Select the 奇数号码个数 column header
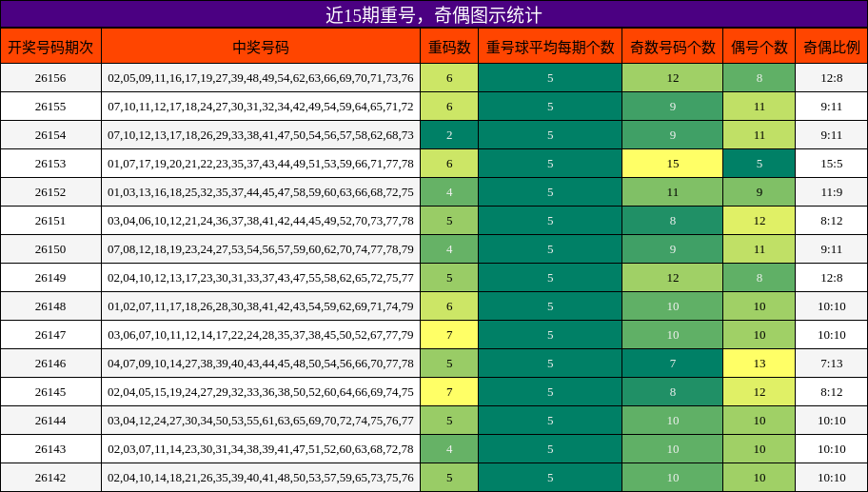The image size is (868, 492). (x=673, y=47)
